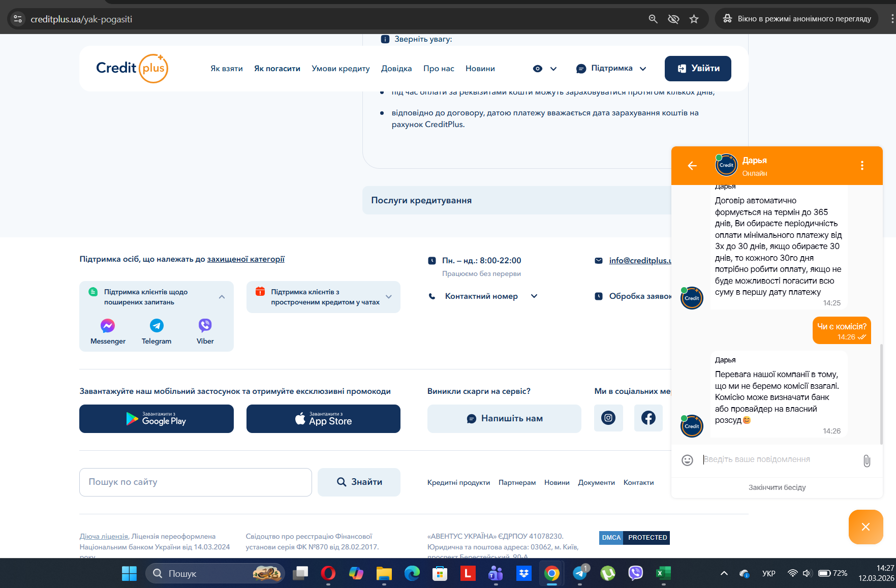
Task: End the chat via Закінчити бесіду
Action: click(x=777, y=487)
